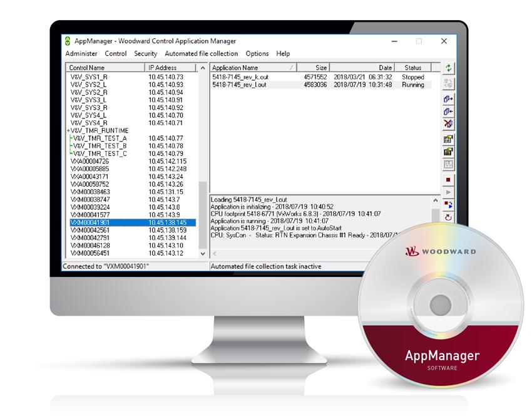Sort by the Application Name column header
The image size is (532, 416).
click(253, 68)
